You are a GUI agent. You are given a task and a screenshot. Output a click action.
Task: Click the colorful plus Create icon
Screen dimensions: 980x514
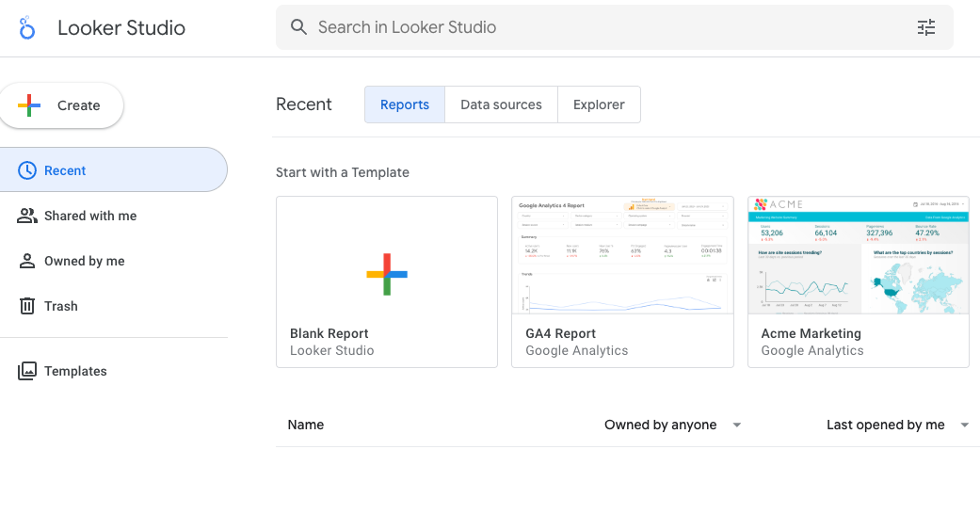(29, 105)
